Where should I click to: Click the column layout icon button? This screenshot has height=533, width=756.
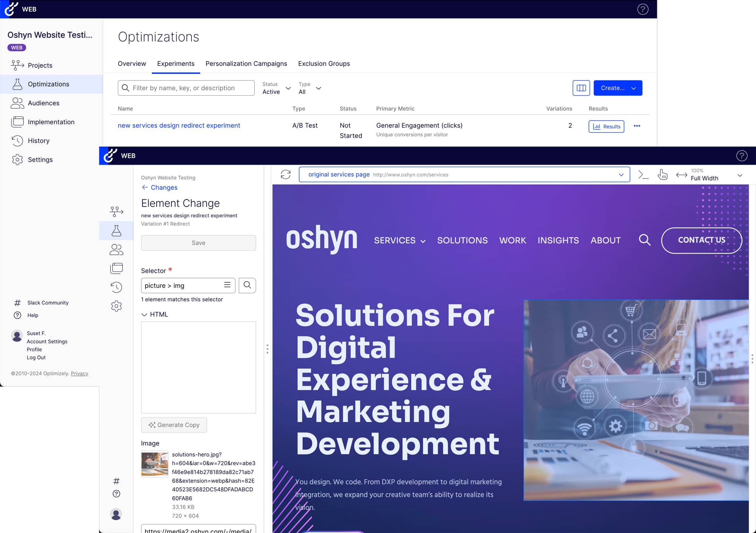coord(581,88)
